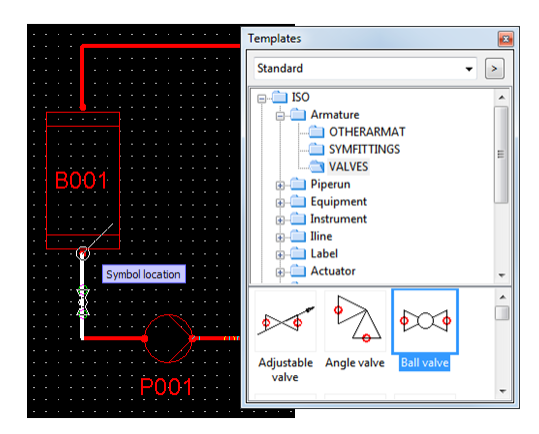Viewport: 539px width, 434px height.
Task: Close the Templates panel
Action: [506, 39]
